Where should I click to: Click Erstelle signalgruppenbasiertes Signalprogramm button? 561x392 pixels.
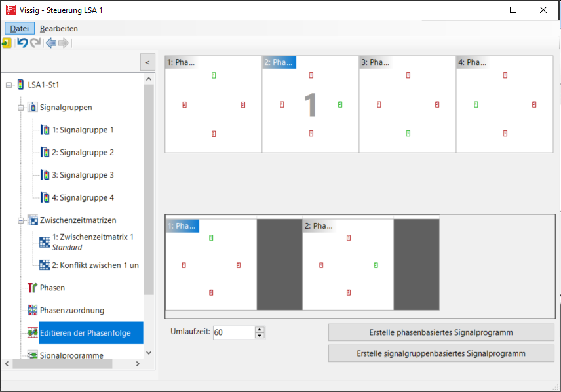[x=440, y=353]
